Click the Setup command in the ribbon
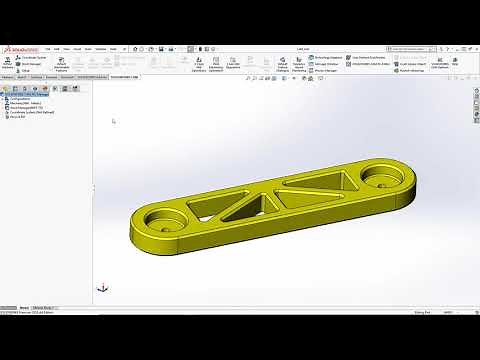Viewport: 480px width, 360px height. tap(23, 70)
